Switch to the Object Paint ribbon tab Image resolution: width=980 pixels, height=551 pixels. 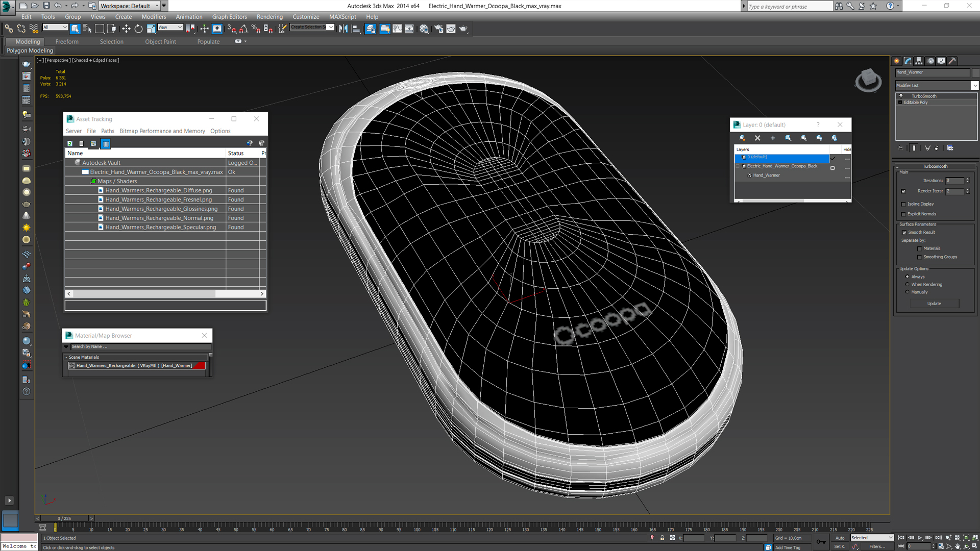pos(160,42)
